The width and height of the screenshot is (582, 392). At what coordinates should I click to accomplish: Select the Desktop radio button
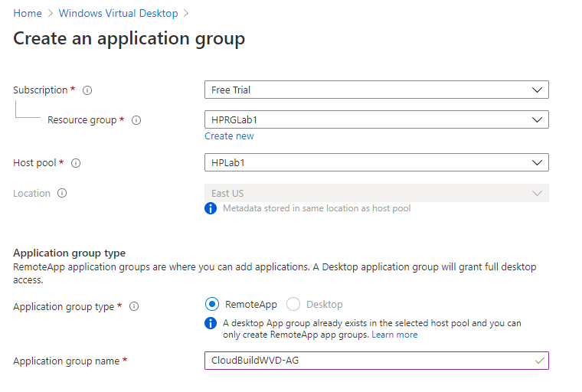293,305
